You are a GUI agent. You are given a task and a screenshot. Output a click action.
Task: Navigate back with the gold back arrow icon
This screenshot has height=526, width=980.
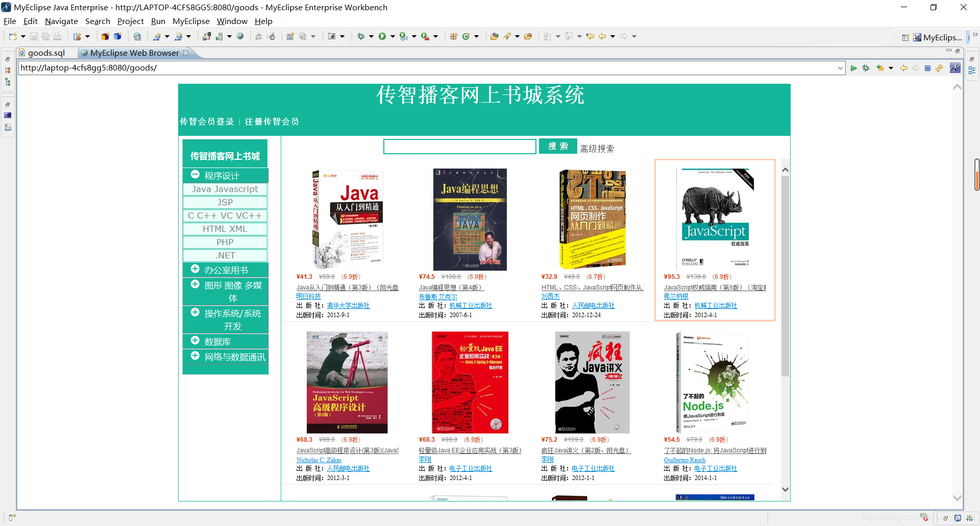904,67
